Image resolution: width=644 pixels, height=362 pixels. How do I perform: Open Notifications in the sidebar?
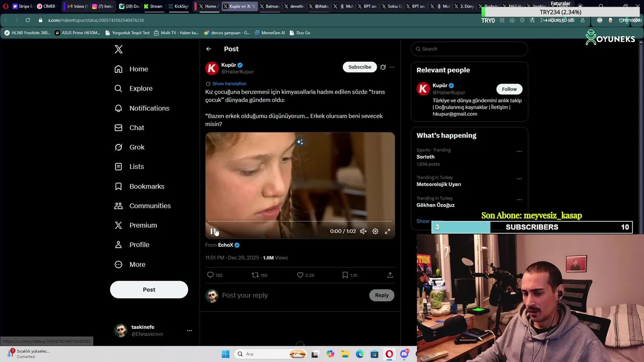pyautogui.click(x=142, y=108)
